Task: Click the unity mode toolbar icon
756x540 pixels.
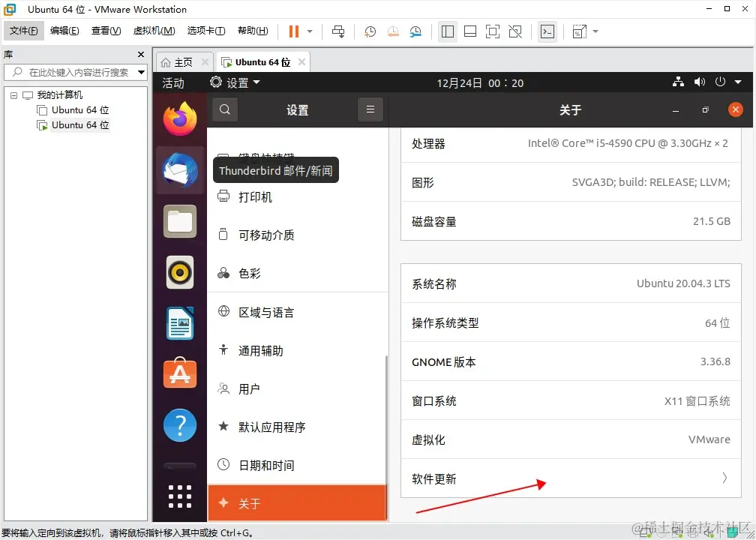Action: tap(515, 31)
